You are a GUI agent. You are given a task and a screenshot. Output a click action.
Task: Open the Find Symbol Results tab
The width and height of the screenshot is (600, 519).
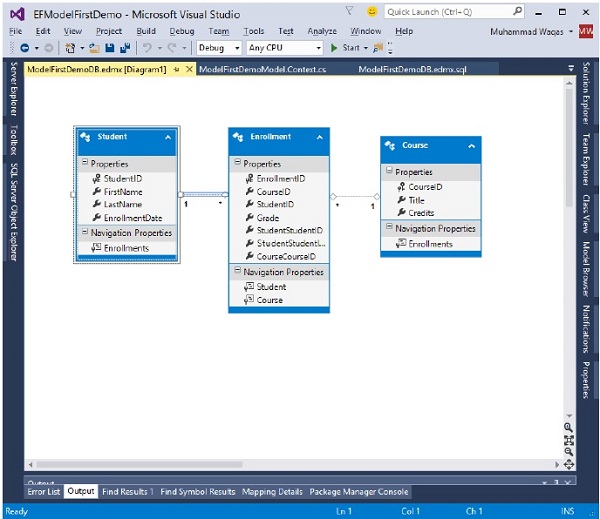point(197,492)
